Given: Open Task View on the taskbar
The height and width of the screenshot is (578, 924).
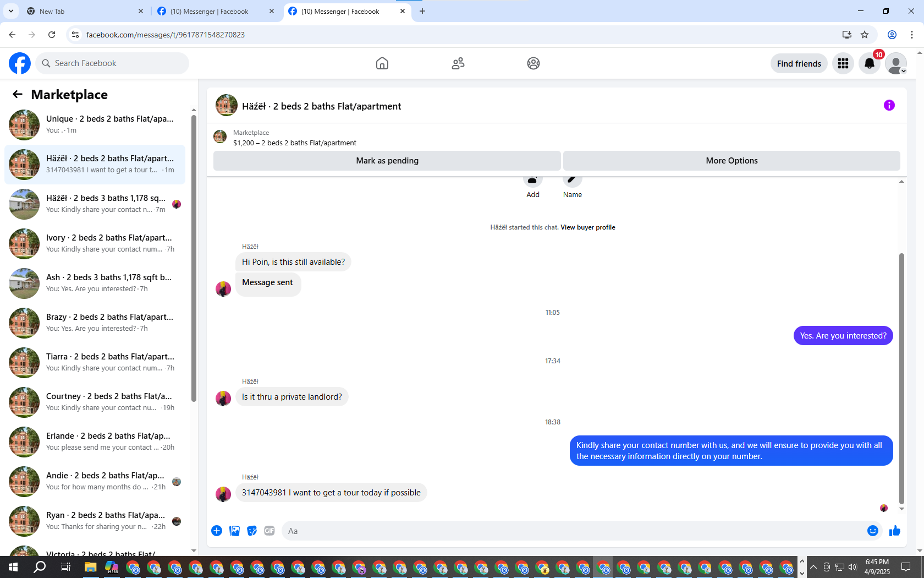Looking at the screenshot, I should tap(65, 567).
